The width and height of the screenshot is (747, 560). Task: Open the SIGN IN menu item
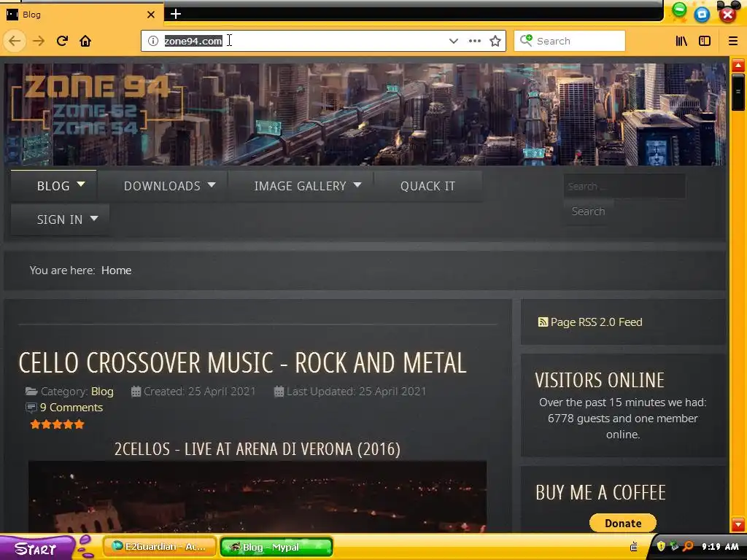(x=60, y=219)
